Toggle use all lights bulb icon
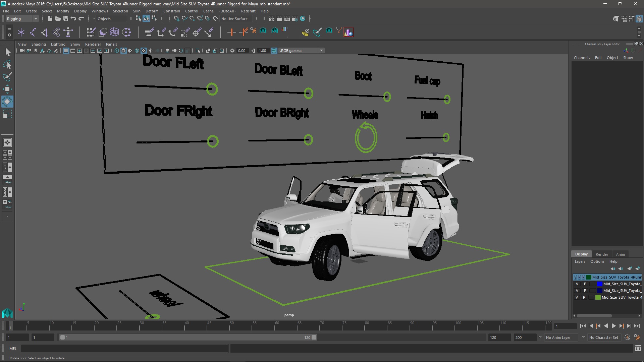The height and width of the screenshot is (362, 644). click(x=150, y=51)
